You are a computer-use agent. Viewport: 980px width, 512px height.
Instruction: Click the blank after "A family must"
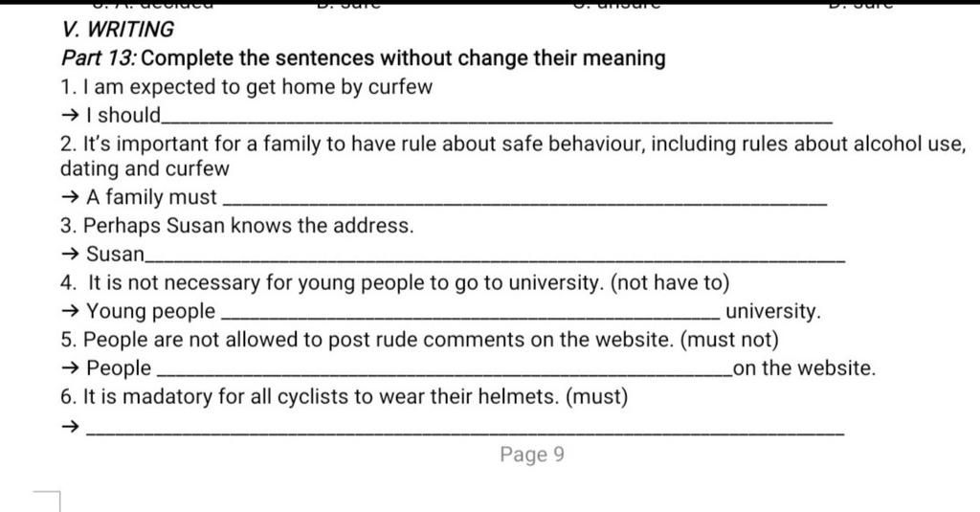click(x=525, y=202)
